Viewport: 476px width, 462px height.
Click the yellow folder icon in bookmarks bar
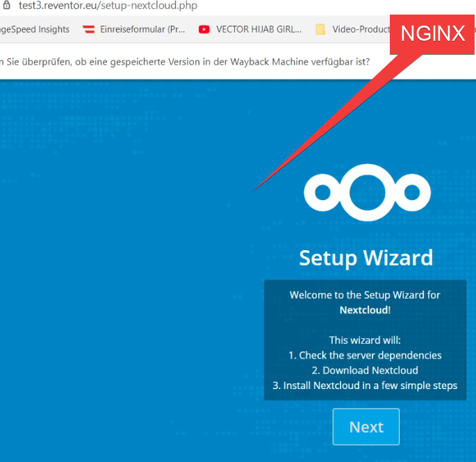click(x=320, y=29)
